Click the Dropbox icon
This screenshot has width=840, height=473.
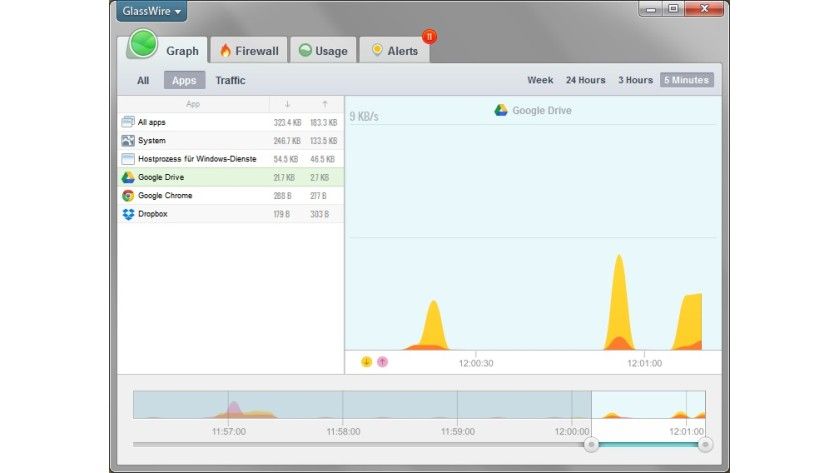128,214
